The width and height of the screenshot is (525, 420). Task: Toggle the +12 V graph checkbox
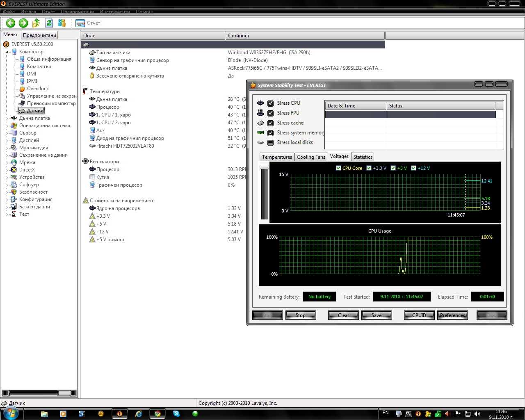(413, 168)
